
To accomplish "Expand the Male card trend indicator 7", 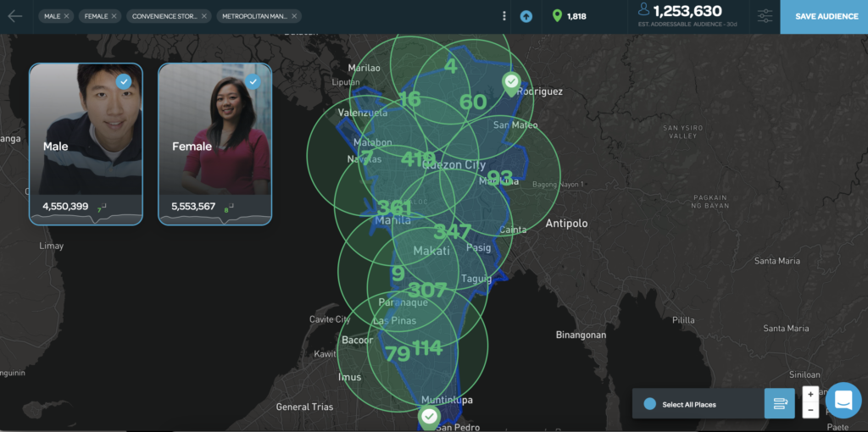I will (x=102, y=208).
